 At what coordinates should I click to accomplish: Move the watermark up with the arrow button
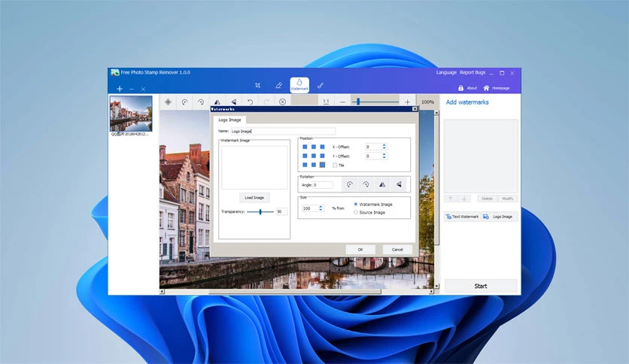point(451,199)
